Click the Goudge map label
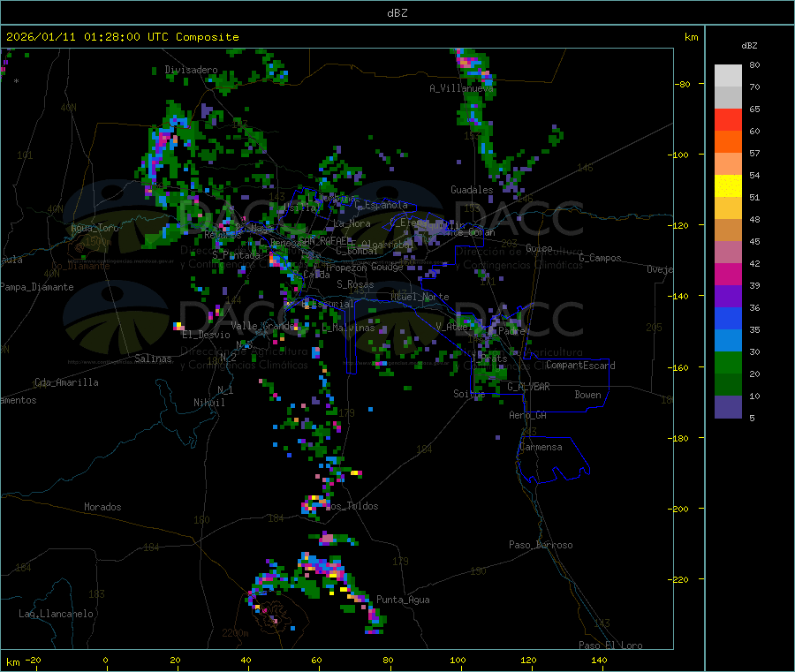Viewport: 795px width, 672px height. (388, 267)
